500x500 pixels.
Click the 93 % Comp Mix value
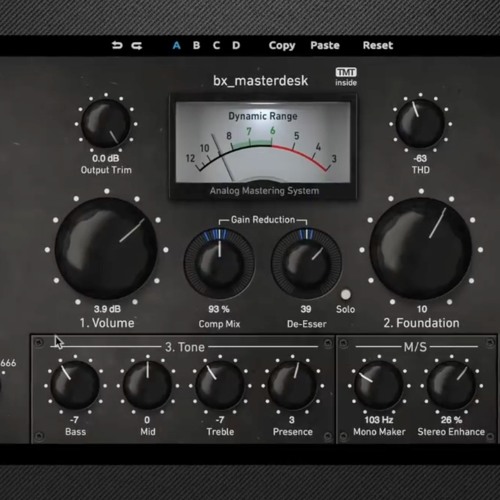[219, 309]
